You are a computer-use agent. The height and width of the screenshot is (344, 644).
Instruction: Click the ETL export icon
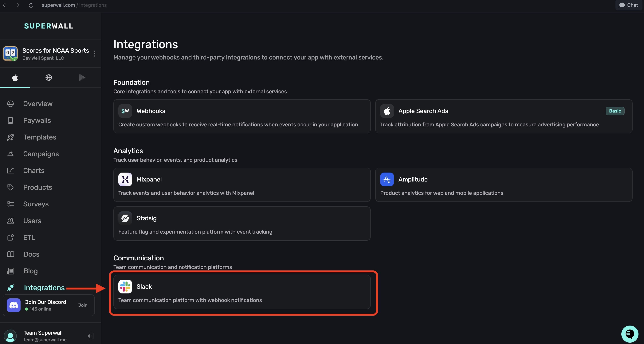(x=10, y=237)
